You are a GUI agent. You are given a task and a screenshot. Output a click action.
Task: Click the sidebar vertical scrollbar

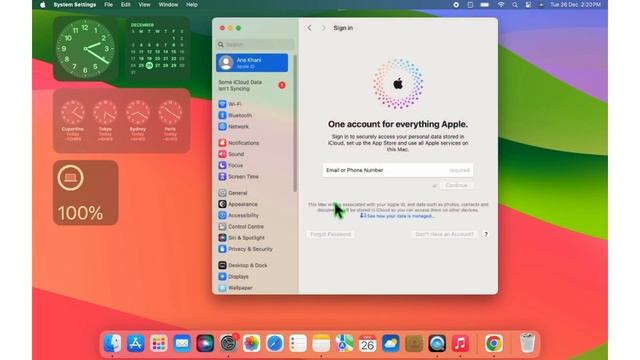click(x=295, y=122)
